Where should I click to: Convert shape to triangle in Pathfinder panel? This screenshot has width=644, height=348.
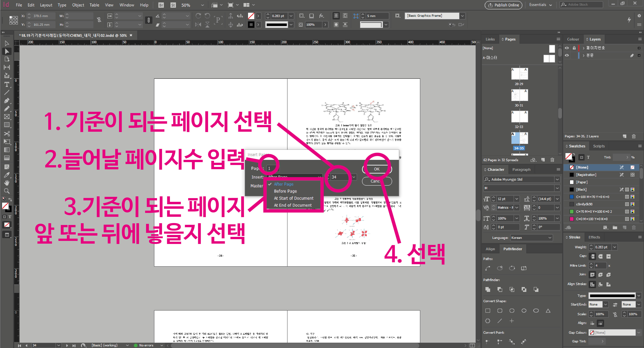click(548, 311)
